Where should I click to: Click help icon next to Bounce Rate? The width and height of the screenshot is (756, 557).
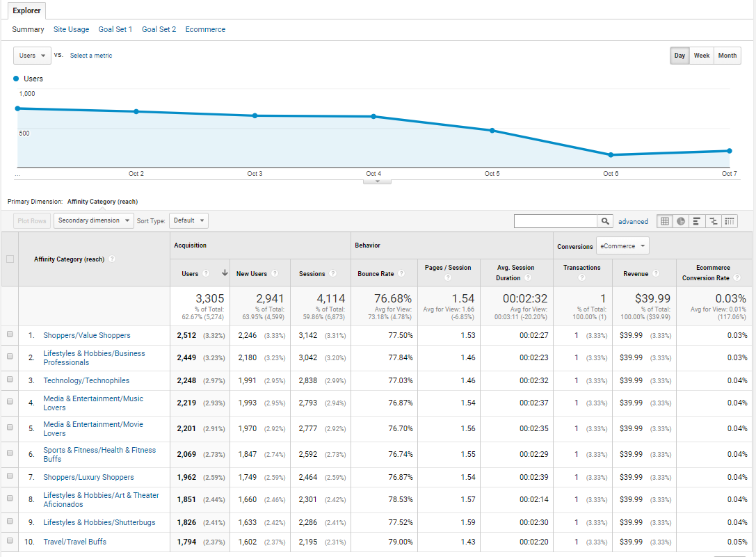coord(401,274)
